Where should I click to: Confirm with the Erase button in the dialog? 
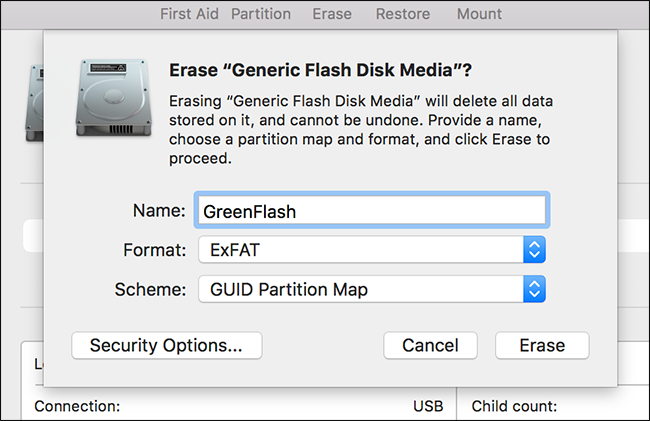[542, 345]
